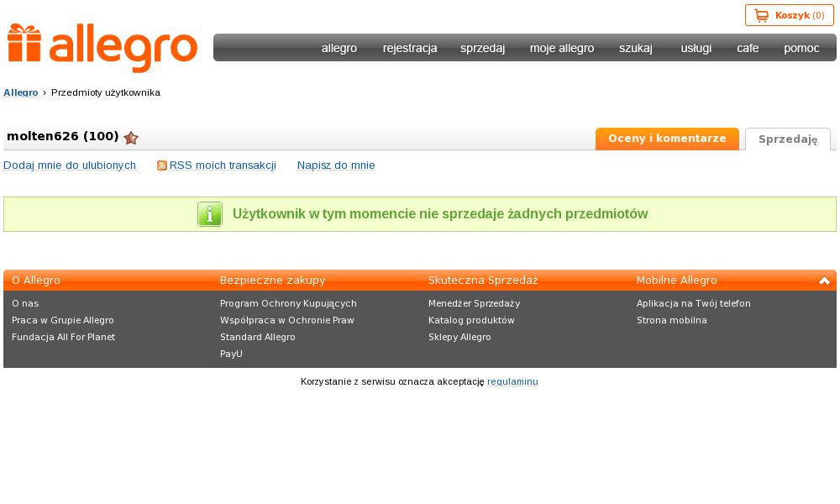
Task: Visit Sklepy Allegro link
Action: tap(459, 337)
